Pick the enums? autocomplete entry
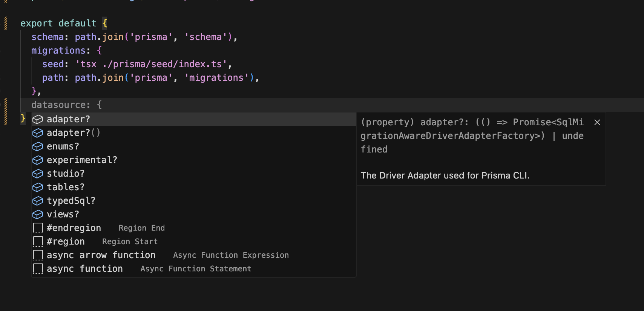 point(63,146)
